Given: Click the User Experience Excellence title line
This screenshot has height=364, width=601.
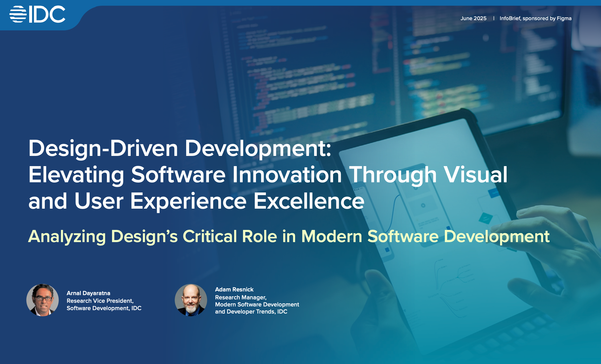Looking at the screenshot, I should [196, 201].
